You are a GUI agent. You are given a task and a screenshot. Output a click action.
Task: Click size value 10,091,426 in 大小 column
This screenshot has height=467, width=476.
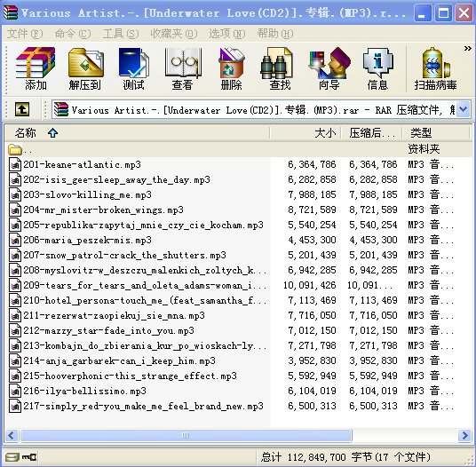(309, 285)
